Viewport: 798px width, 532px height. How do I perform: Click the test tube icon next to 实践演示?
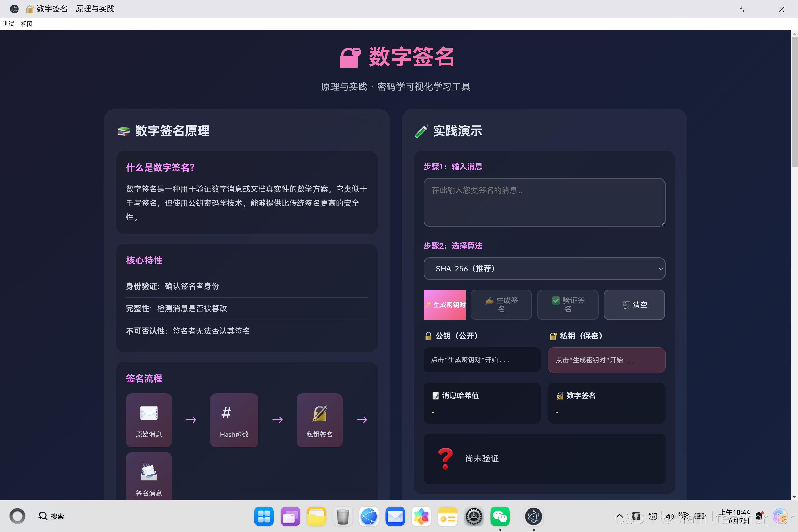point(422,131)
